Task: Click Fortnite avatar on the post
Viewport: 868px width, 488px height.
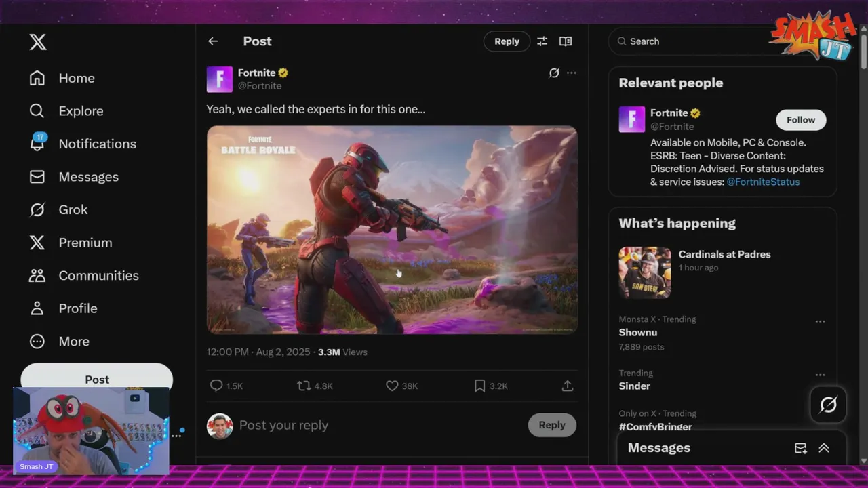Action: click(220, 79)
